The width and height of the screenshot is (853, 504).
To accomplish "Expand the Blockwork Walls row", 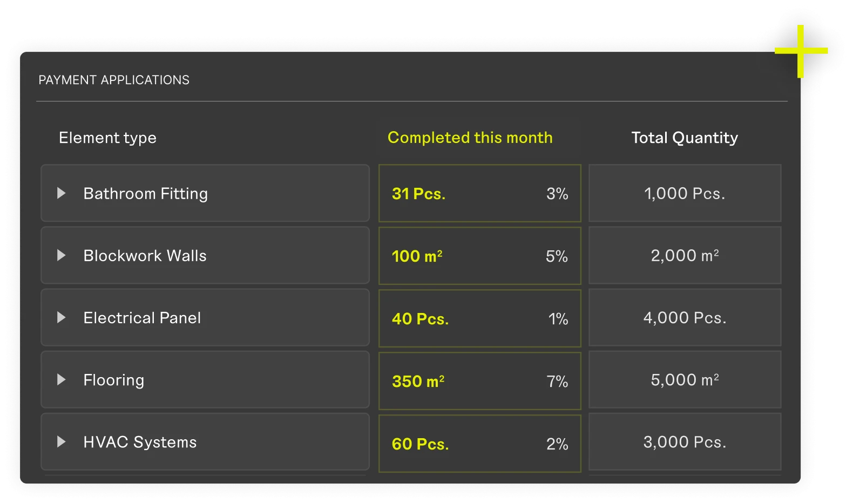I will point(62,255).
